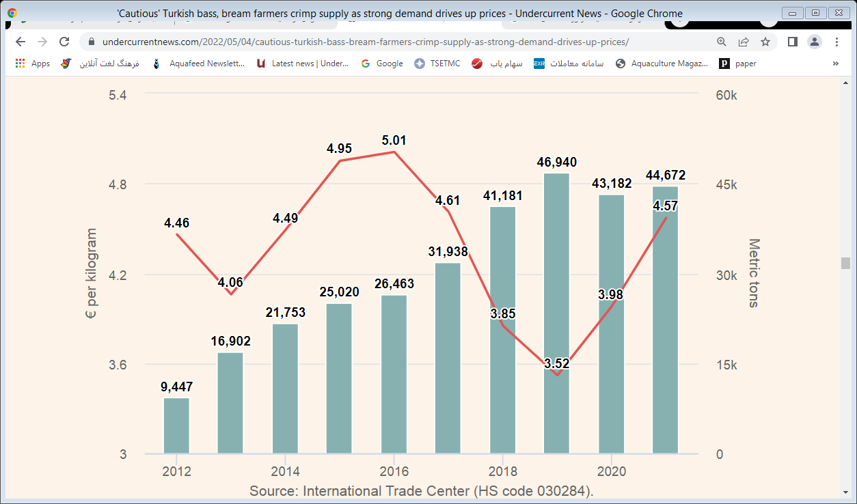Click the 2016 x-axis year label
Viewport: 857px width, 504px height.
click(x=394, y=472)
